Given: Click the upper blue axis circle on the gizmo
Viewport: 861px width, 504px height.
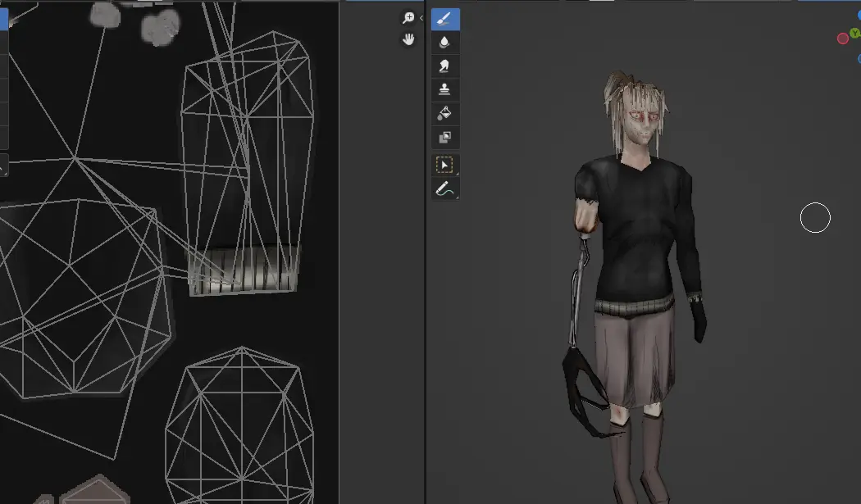Looking at the screenshot, I should [x=858, y=15].
